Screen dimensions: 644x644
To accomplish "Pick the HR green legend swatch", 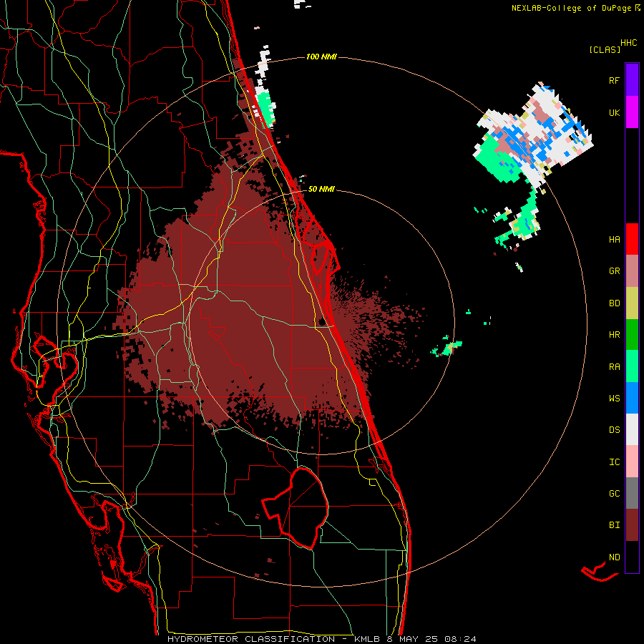I will point(632,335).
